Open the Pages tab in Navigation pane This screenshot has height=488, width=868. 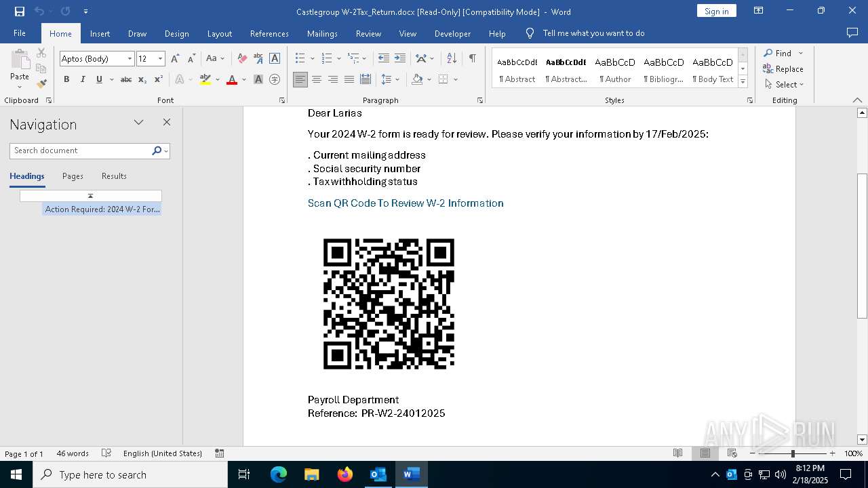coord(73,176)
